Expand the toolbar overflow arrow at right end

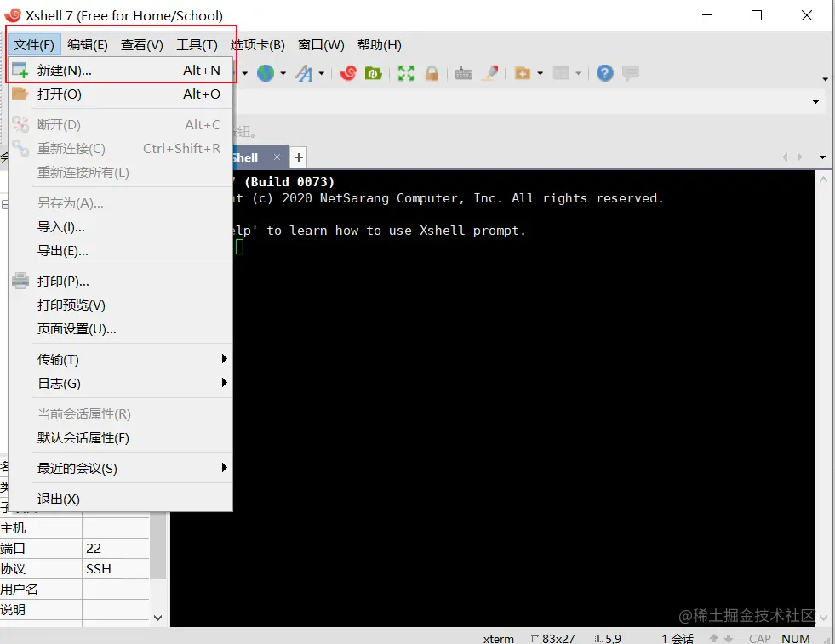tap(825, 79)
